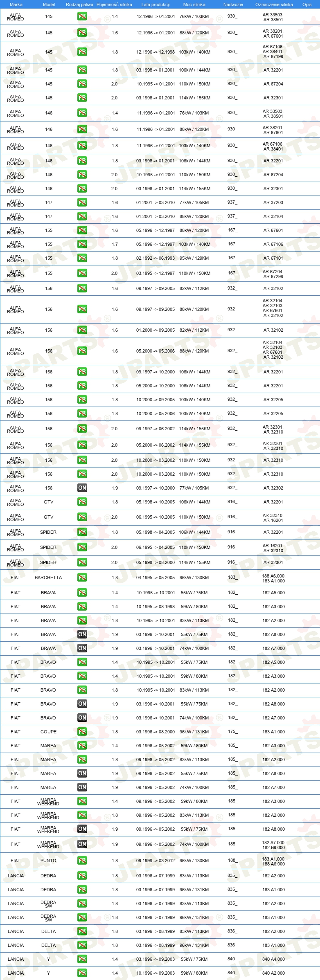Click petrol icon in the 147 105KM row
The image size is (320, 980).
pos(82,202)
